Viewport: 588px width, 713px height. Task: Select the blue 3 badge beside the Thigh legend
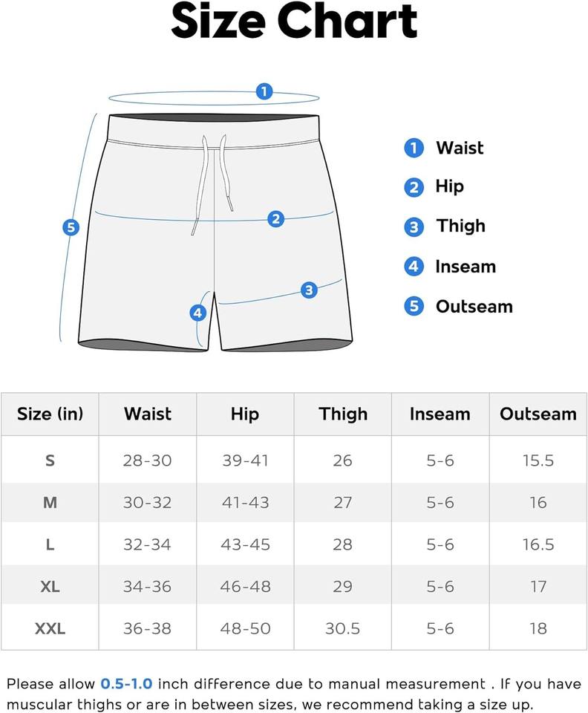[x=414, y=227]
